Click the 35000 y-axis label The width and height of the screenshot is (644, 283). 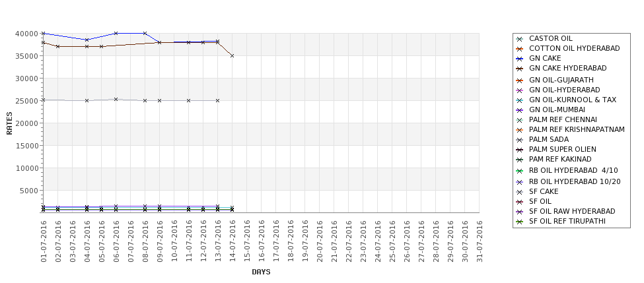pyautogui.click(x=27, y=56)
